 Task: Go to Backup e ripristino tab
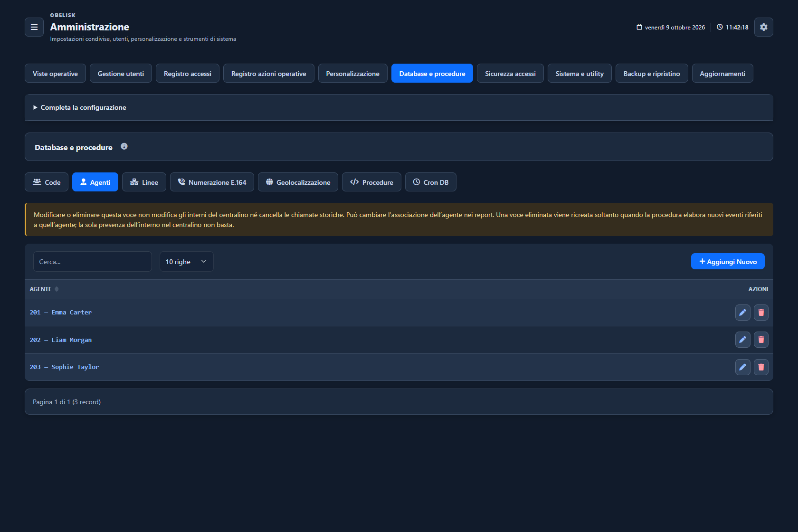(652, 73)
